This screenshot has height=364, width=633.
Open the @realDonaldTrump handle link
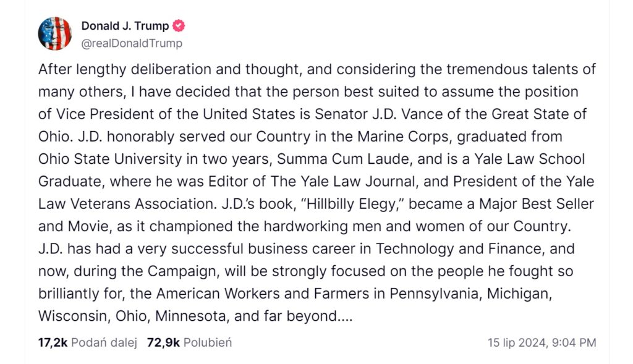pos(132,43)
